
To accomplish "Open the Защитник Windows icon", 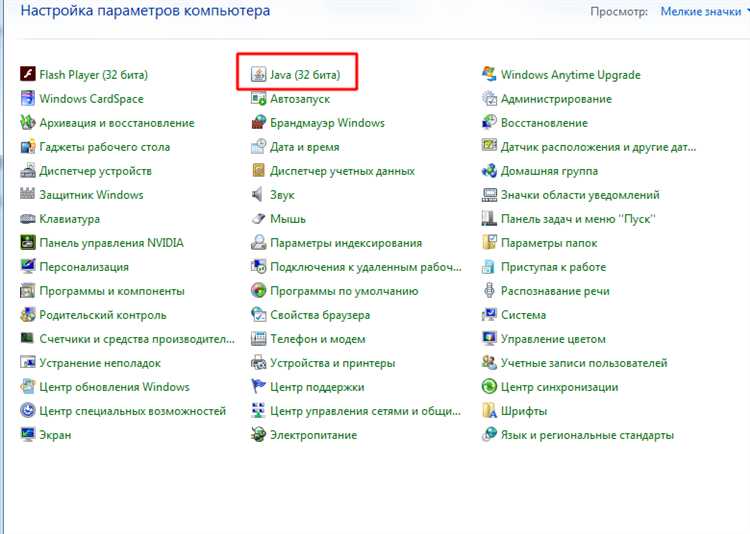I will coord(28,194).
